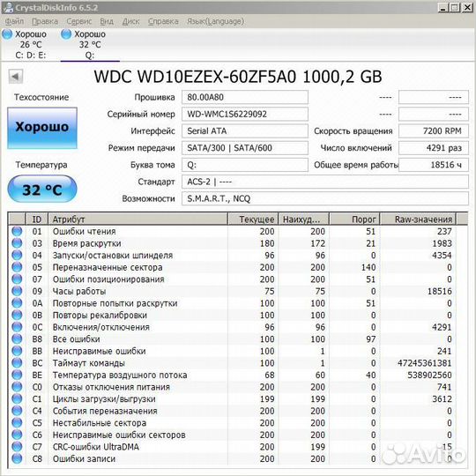Open the Вид menu

[107, 21]
